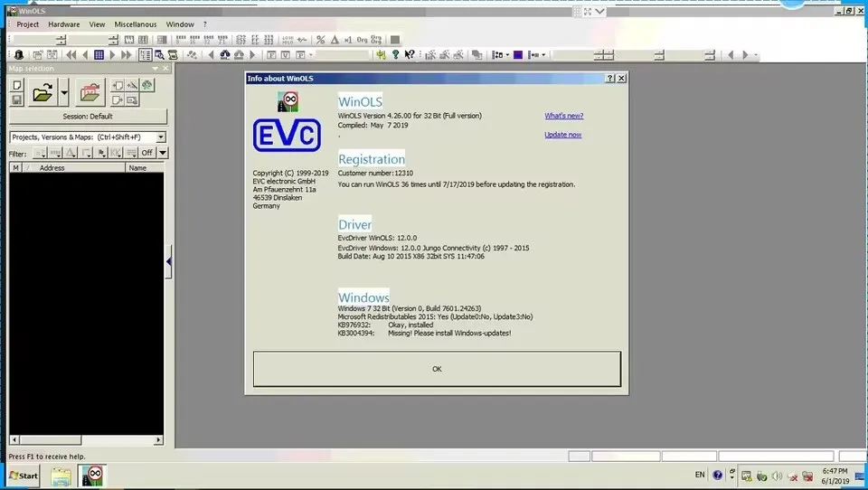Image resolution: width=868 pixels, height=490 pixels.
Task: Click the green tree icon in Map selection
Action: (147, 85)
